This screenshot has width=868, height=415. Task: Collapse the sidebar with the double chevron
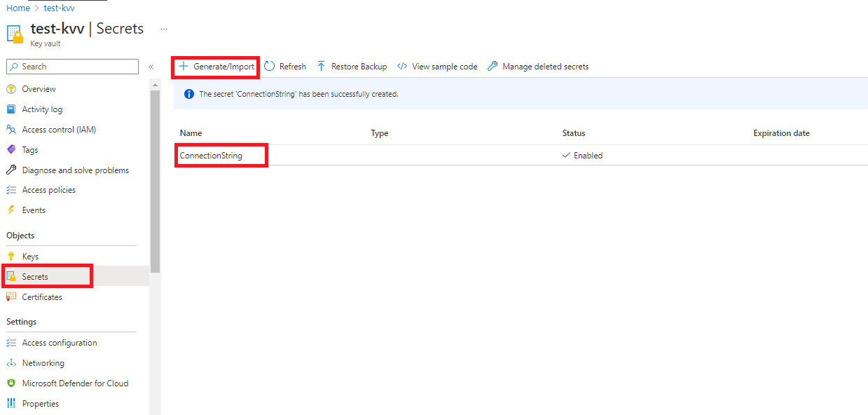(x=151, y=66)
